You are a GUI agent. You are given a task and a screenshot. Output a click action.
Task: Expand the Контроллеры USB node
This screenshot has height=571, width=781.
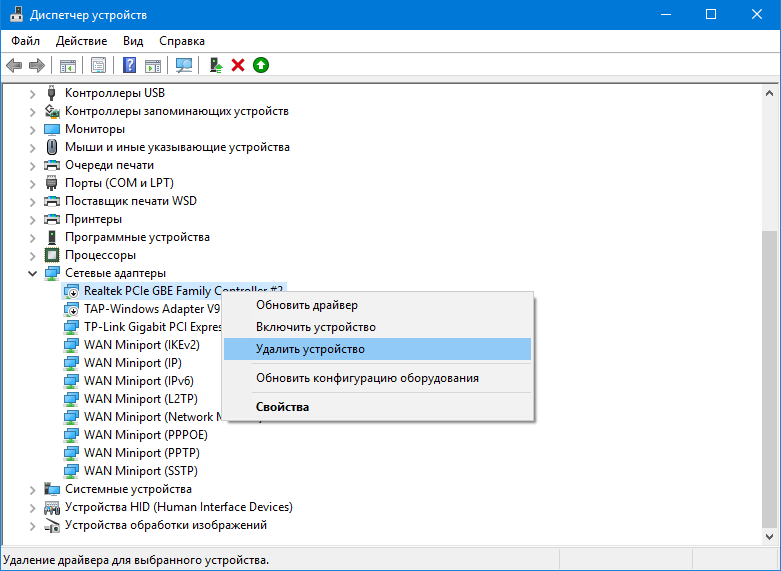click(x=33, y=93)
